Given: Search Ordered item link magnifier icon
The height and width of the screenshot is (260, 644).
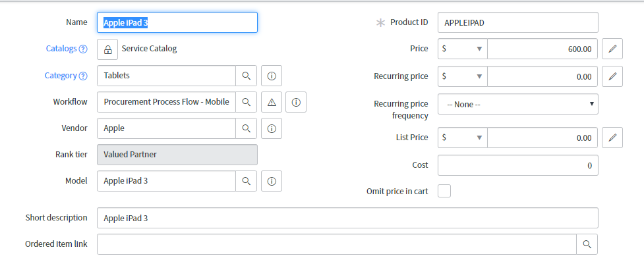Looking at the screenshot, I should (x=587, y=244).
